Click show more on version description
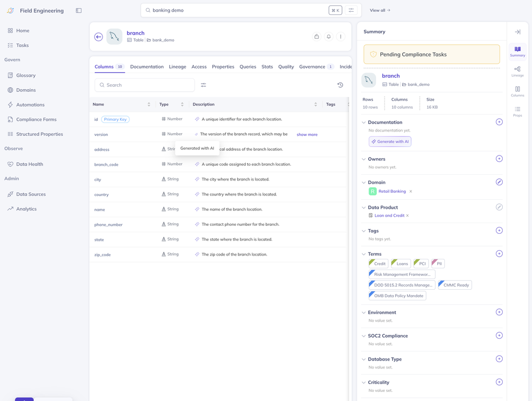Image resolution: width=532 pixels, height=401 pixels. tap(307, 134)
